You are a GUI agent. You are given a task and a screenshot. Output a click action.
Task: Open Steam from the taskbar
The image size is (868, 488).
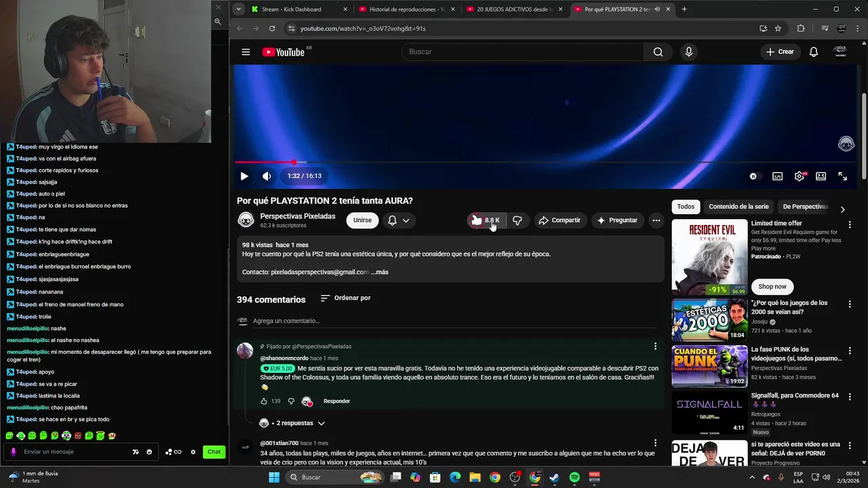coord(554,477)
